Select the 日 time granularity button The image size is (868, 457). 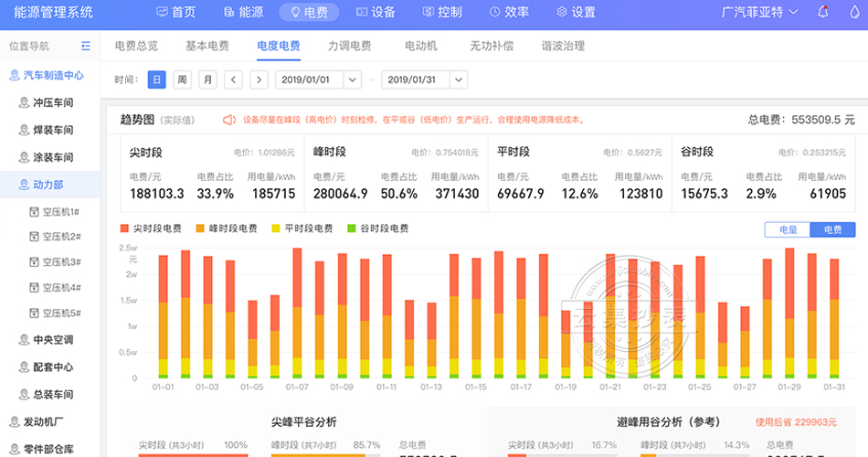156,80
